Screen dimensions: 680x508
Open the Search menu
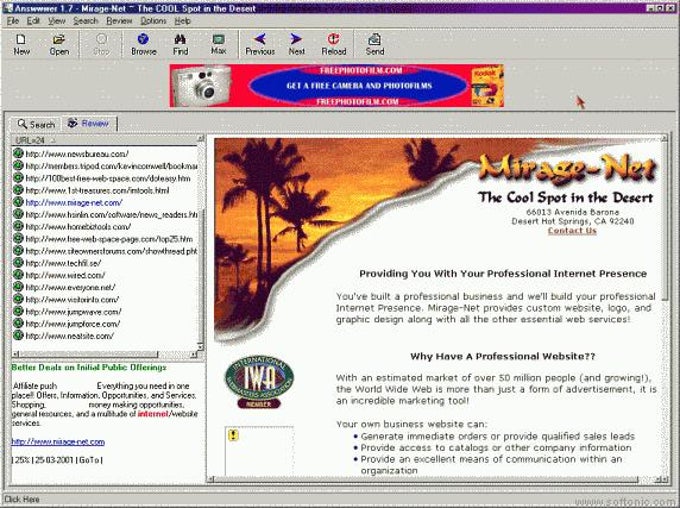click(85, 21)
